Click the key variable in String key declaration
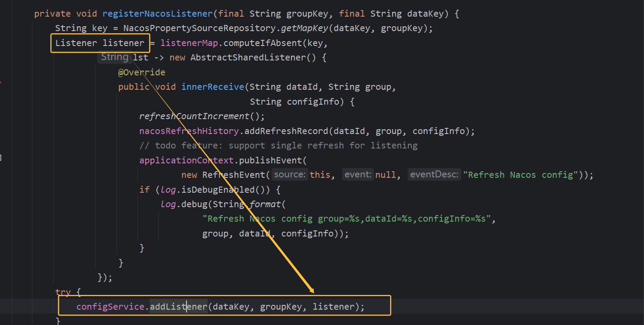 (100, 28)
